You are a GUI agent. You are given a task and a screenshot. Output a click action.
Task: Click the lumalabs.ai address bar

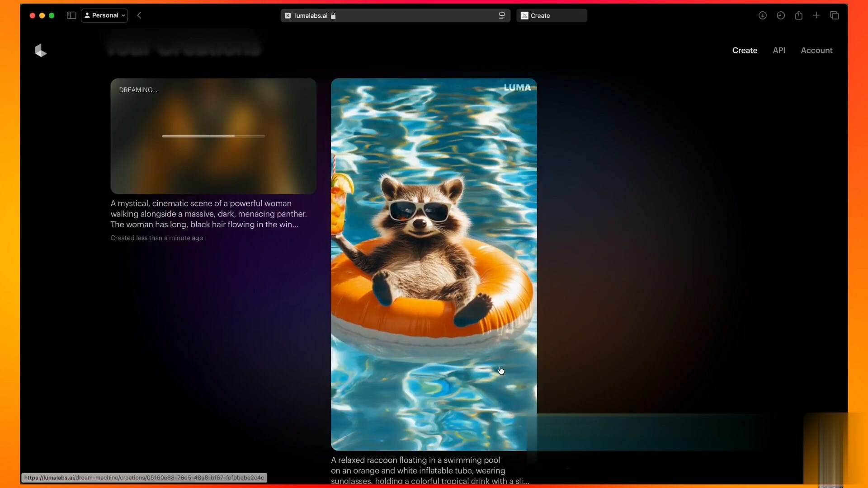[x=395, y=15]
